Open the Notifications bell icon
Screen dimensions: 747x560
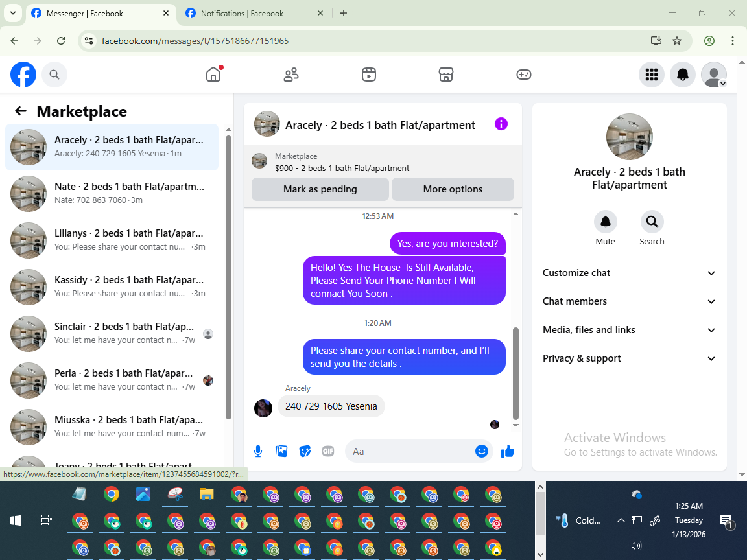(x=683, y=75)
